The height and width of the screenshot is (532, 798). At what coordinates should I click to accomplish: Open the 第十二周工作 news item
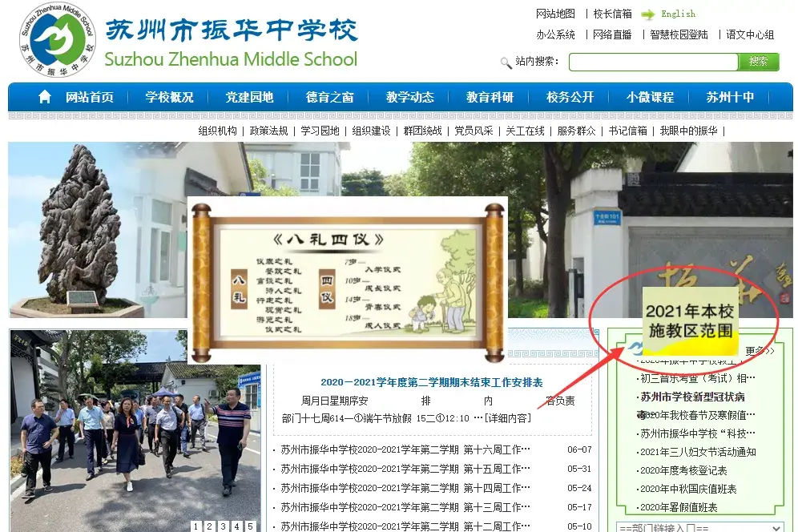(x=405, y=526)
